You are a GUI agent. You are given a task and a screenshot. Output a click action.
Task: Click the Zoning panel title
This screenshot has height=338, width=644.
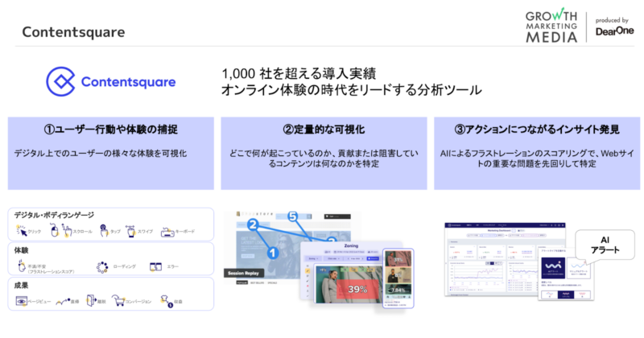[x=351, y=245]
